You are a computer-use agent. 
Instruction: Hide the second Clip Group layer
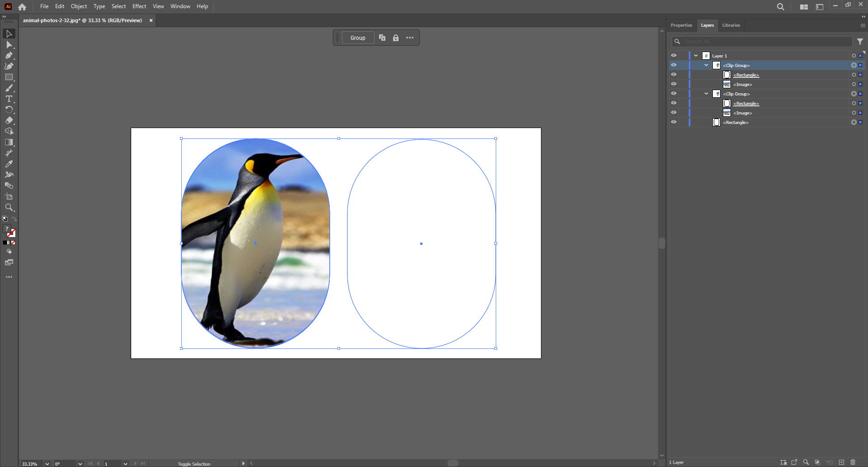coord(674,94)
